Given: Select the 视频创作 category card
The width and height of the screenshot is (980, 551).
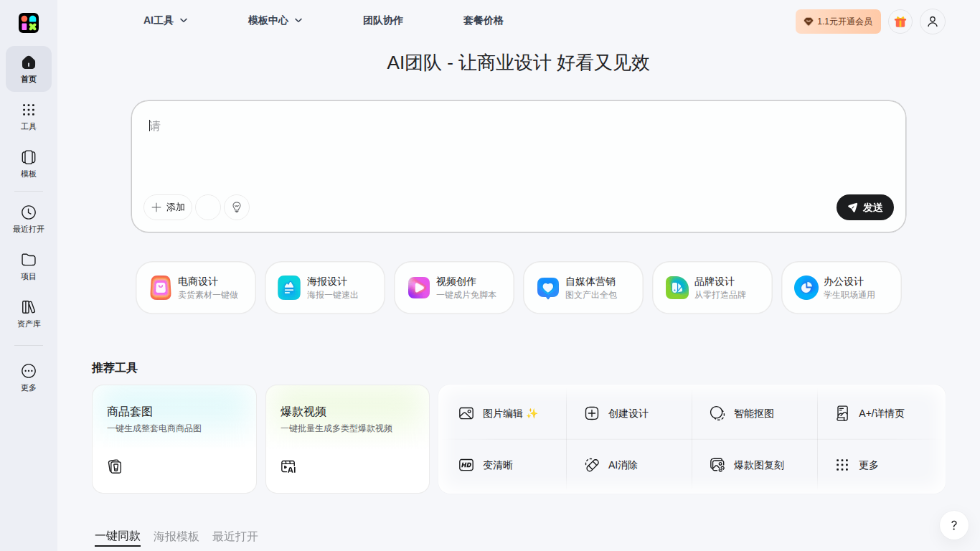Looking at the screenshot, I should (x=454, y=288).
